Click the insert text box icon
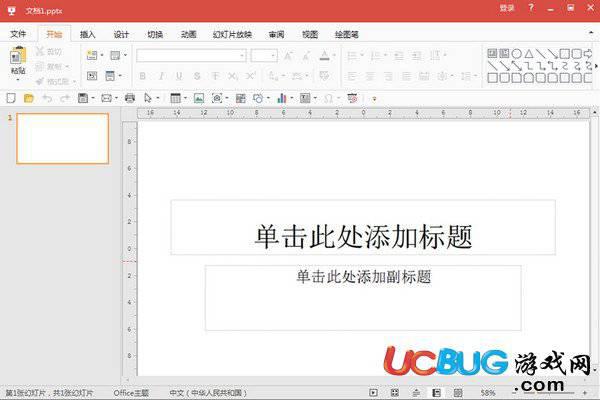600x400 pixels. pyautogui.click(x=305, y=98)
